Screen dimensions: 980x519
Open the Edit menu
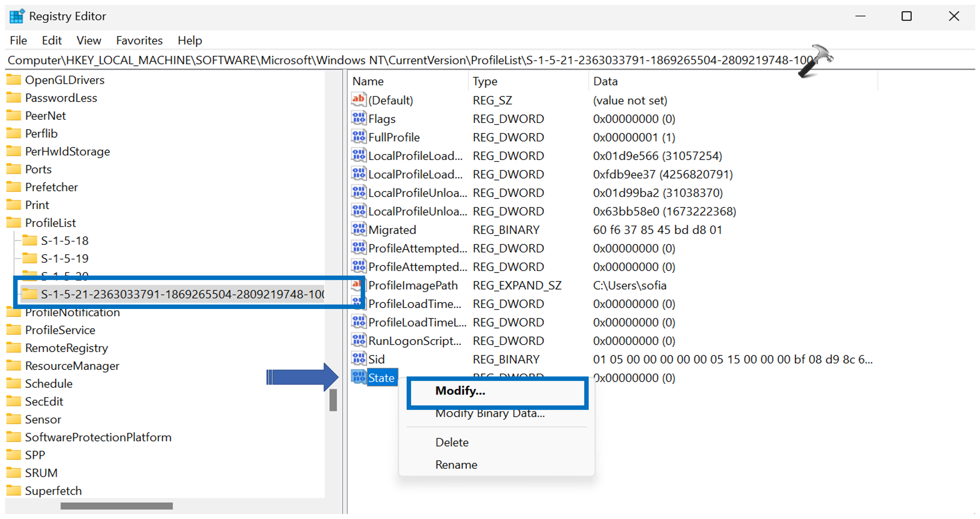click(x=51, y=40)
